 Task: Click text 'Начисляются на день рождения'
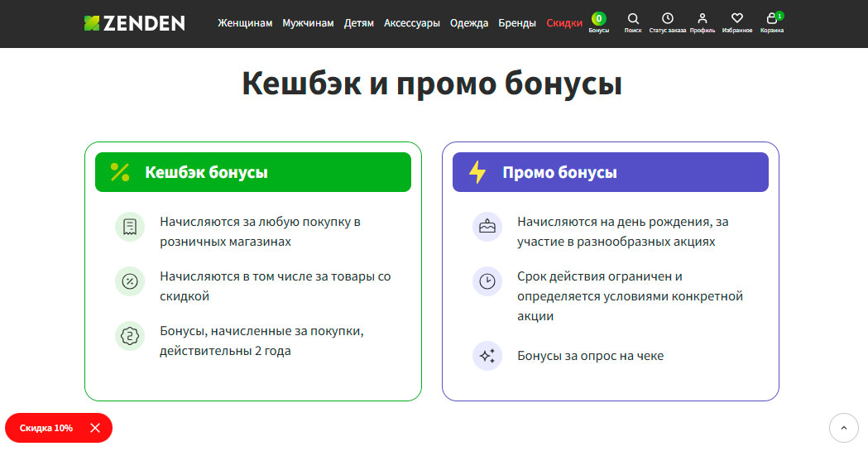[615, 222]
